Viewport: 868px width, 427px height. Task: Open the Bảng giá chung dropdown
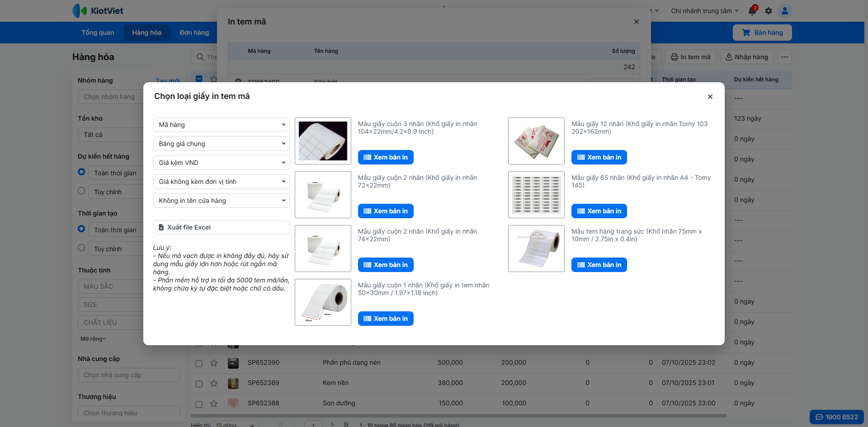pos(222,144)
